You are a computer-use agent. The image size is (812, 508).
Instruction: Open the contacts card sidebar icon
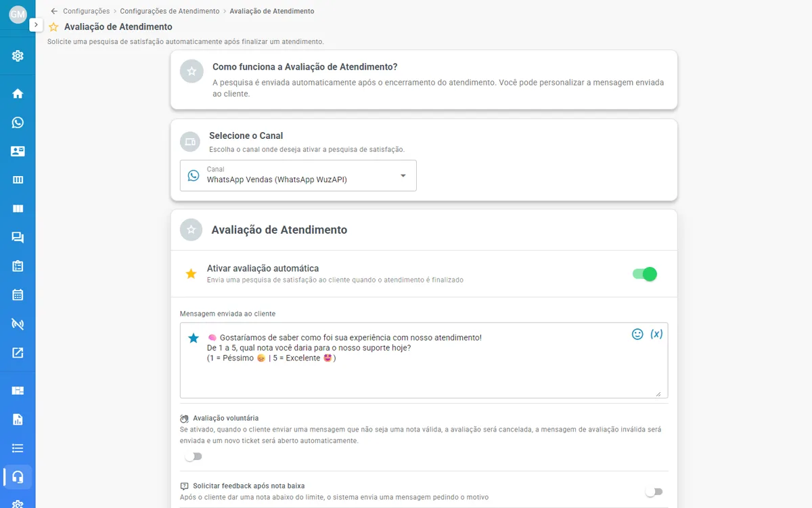18,151
